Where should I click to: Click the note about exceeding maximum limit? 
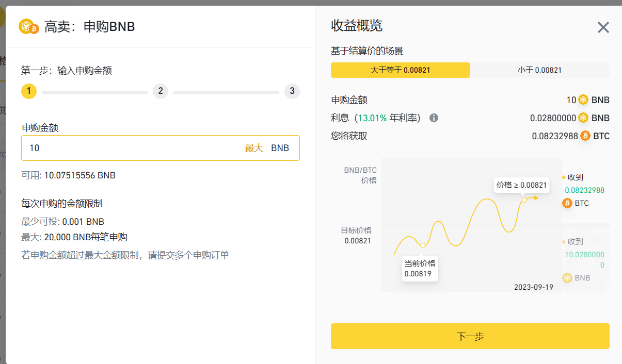pyautogui.click(x=125, y=255)
